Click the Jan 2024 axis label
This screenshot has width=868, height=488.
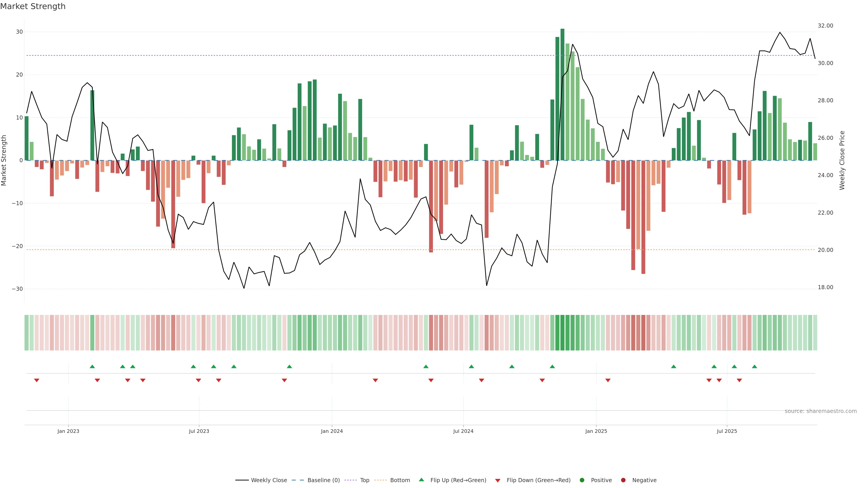tap(332, 431)
